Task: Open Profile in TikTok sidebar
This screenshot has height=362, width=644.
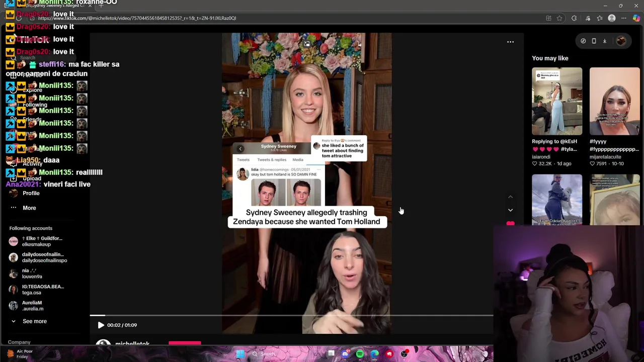Action: pyautogui.click(x=31, y=193)
